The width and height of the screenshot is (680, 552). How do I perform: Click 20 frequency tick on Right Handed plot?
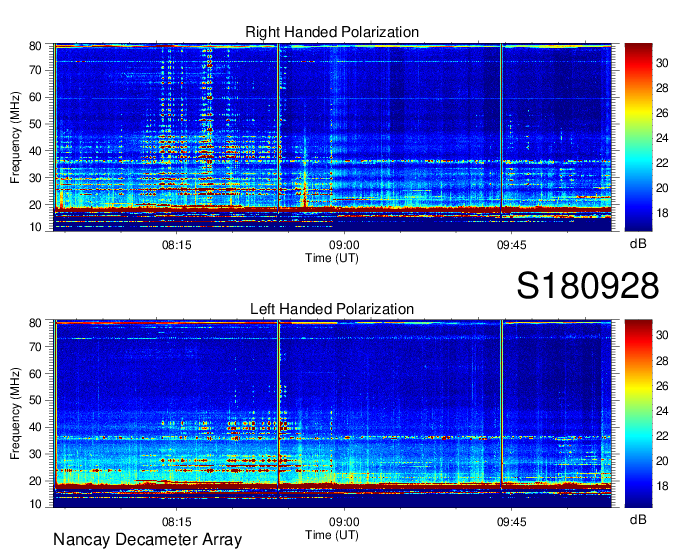[x=35, y=205]
